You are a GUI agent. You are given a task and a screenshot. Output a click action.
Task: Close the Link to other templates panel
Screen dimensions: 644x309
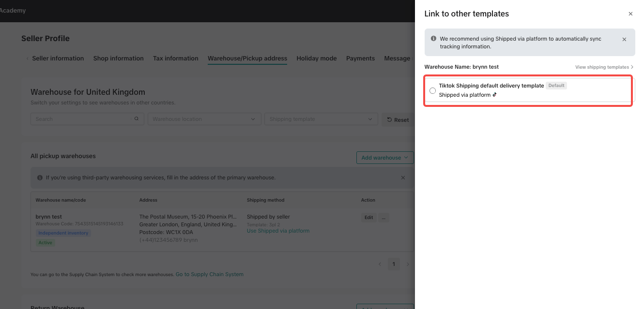(630, 14)
